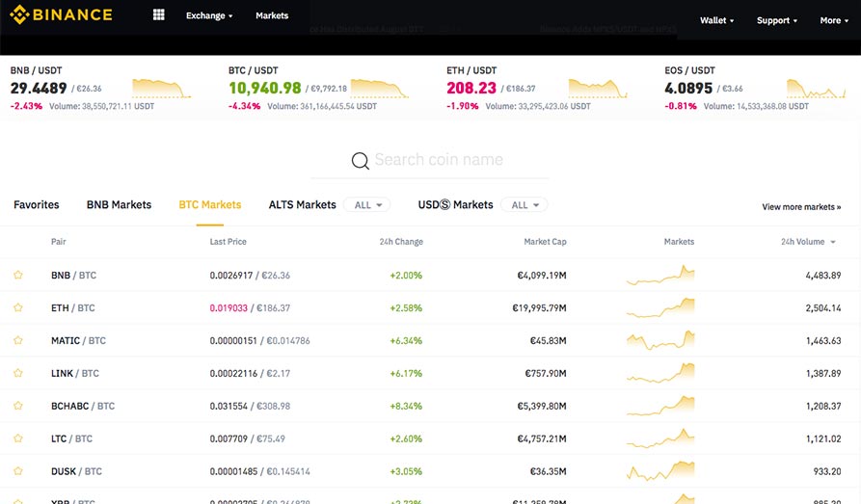Click the €19,995.79M market cap value

point(539,308)
